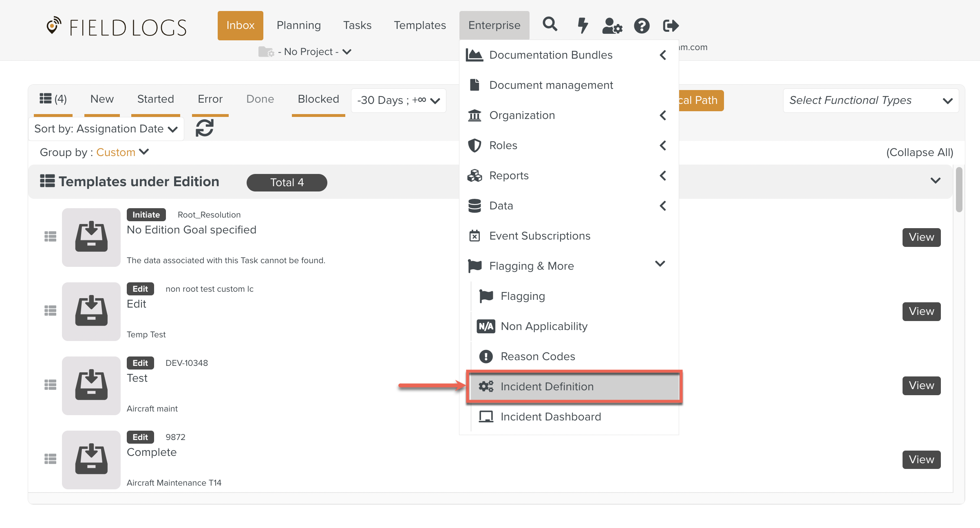This screenshot has height=528, width=980.
Task: Toggle the Blocked status filter
Action: click(318, 99)
